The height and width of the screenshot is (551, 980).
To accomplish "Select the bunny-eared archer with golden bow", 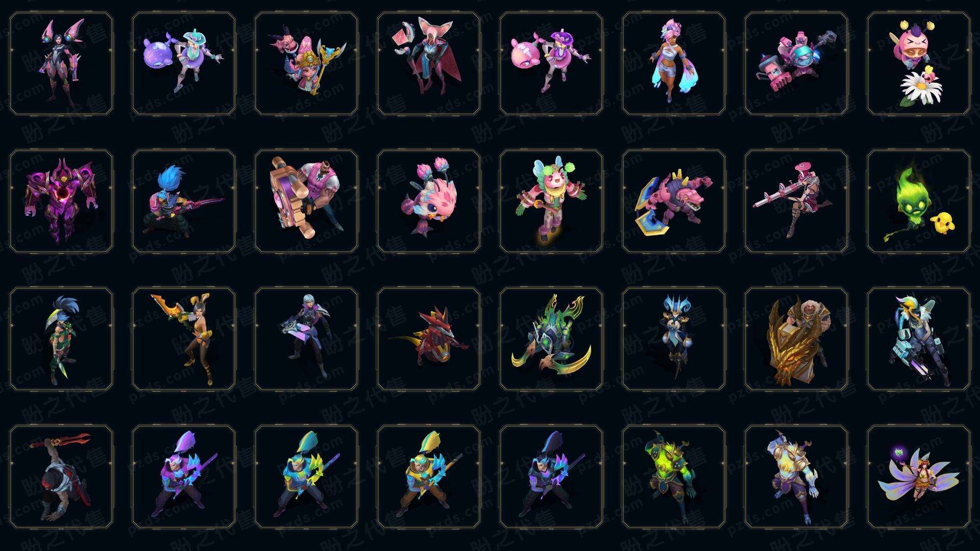I will pyautogui.click(x=184, y=339).
